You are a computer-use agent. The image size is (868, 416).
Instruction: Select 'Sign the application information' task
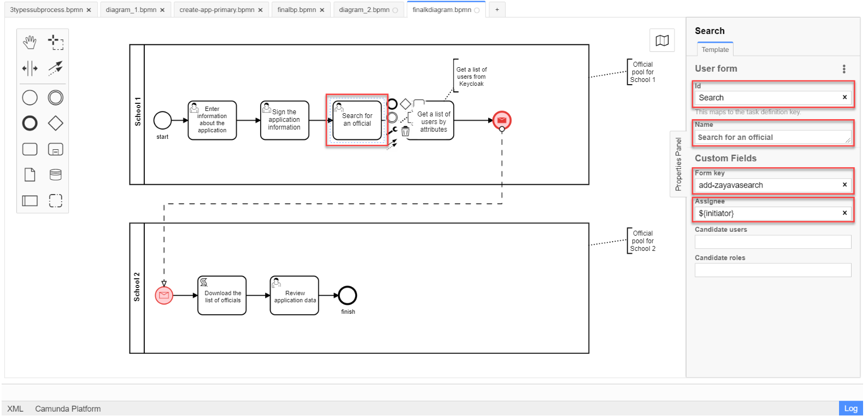(285, 120)
